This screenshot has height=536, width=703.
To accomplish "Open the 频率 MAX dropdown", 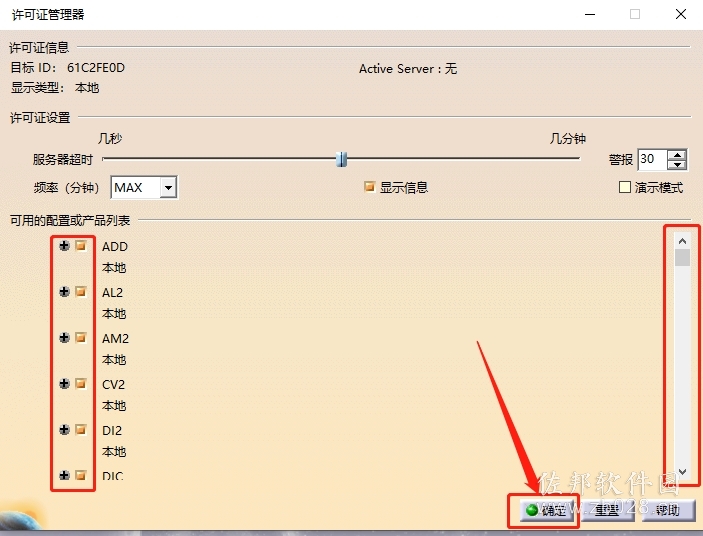I will [169, 187].
